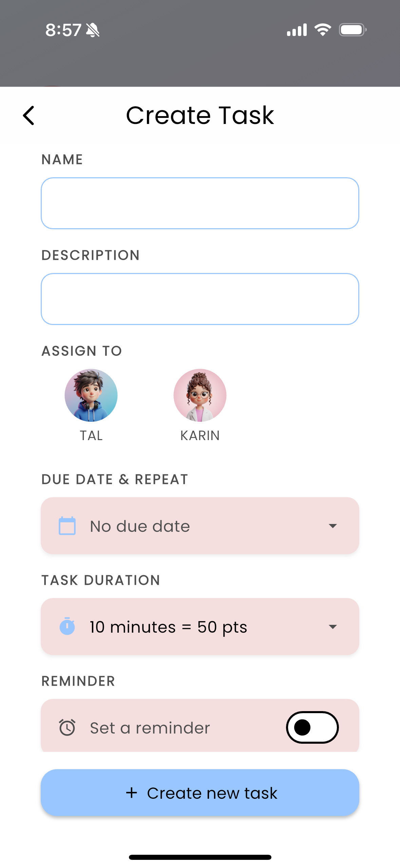Click the muted notifications bell in status bar
Image resolution: width=400 pixels, height=868 pixels.
point(92,30)
